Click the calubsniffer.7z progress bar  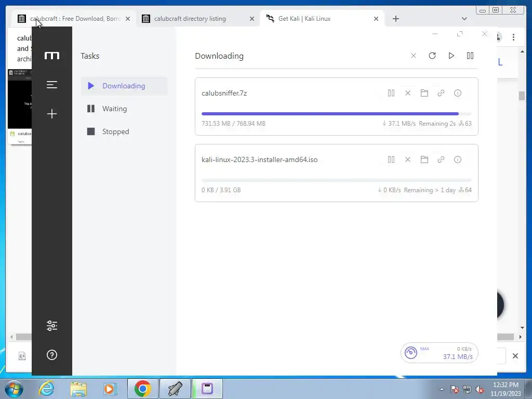337,114
